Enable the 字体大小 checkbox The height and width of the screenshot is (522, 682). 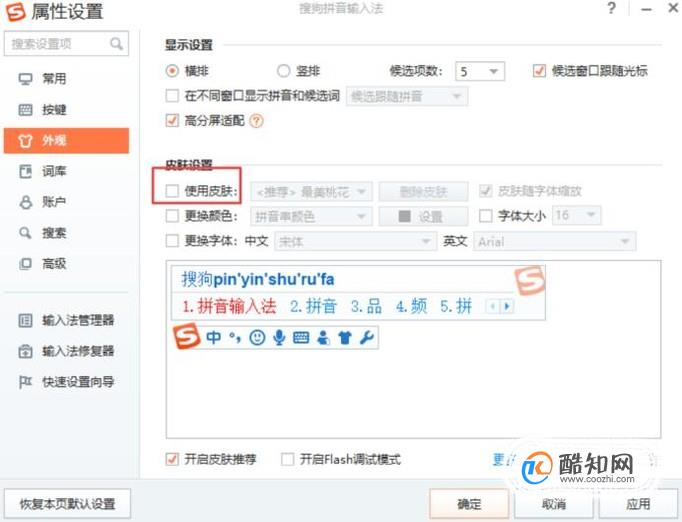tap(485, 216)
